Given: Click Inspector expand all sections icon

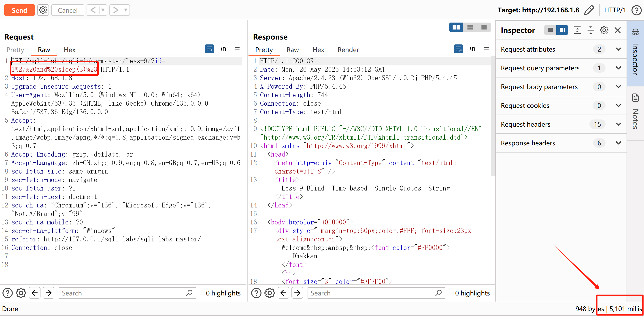Looking at the screenshot, I should (x=577, y=30).
